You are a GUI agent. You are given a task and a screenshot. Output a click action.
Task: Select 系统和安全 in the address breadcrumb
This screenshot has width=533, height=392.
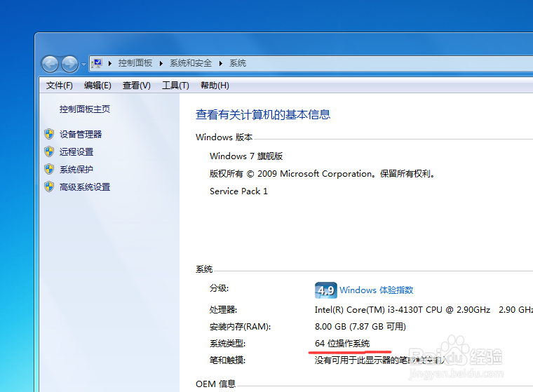coord(191,63)
